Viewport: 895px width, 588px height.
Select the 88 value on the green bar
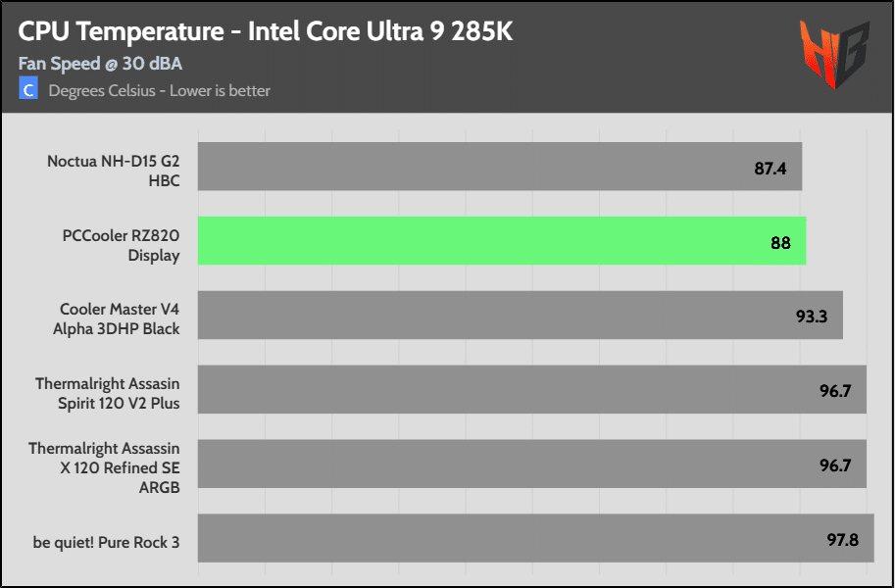(x=780, y=242)
